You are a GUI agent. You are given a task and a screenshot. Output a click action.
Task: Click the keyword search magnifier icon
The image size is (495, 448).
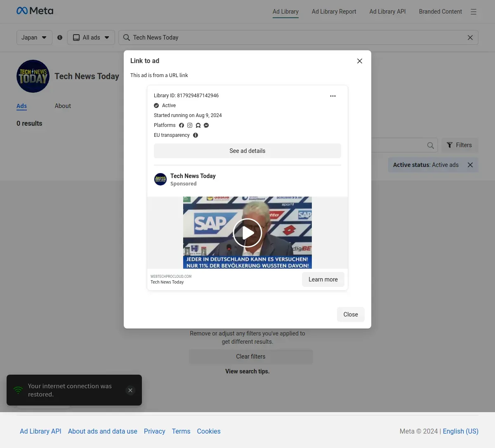point(430,145)
